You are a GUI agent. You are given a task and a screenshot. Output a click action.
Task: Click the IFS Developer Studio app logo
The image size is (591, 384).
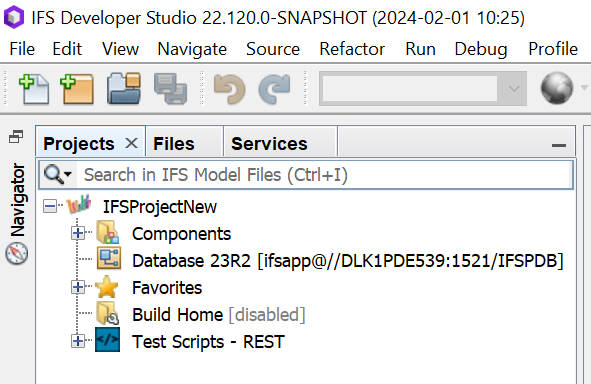[x=14, y=17]
